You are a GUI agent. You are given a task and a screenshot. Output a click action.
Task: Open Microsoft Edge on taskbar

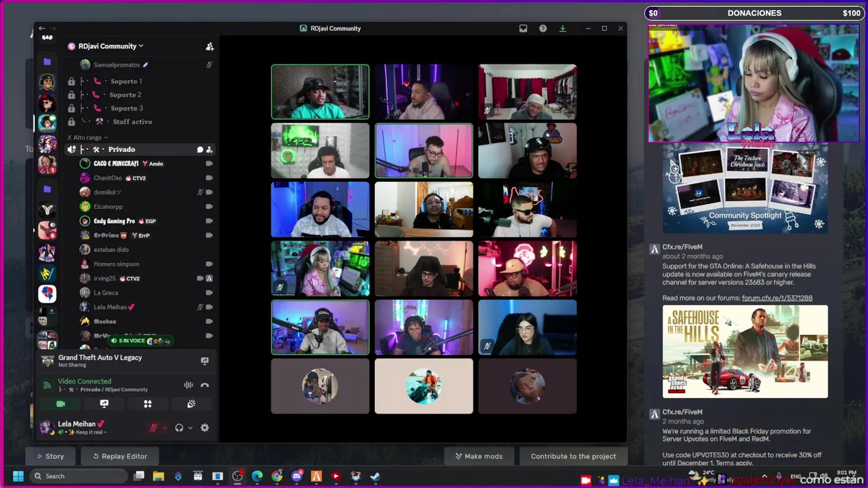[257, 476]
